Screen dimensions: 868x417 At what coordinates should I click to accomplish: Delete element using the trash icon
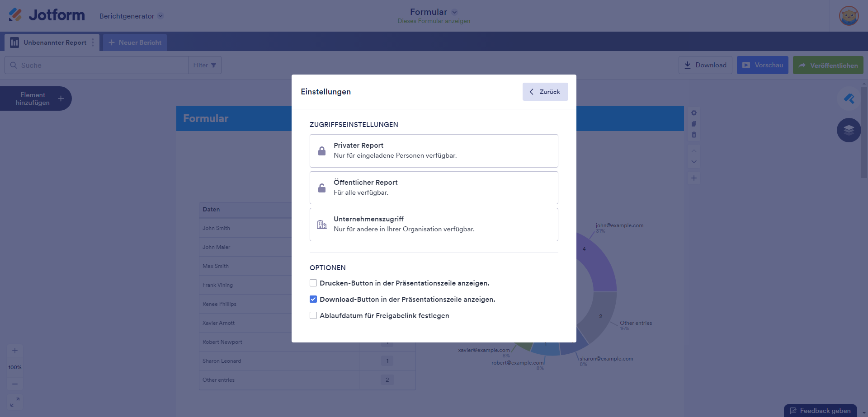[x=694, y=135]
